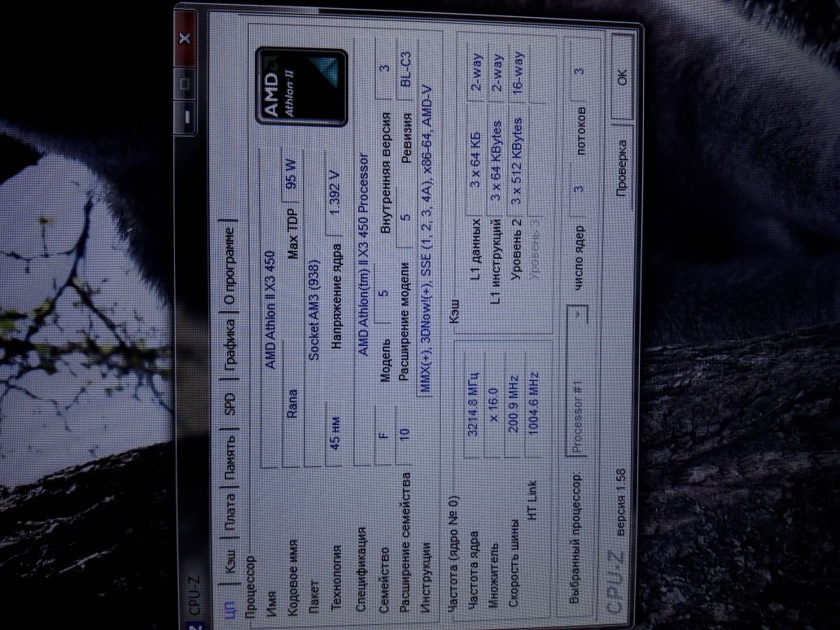Click the версия 1.58 label
Viewport: 840px width, 630px height.
(621, 502)
